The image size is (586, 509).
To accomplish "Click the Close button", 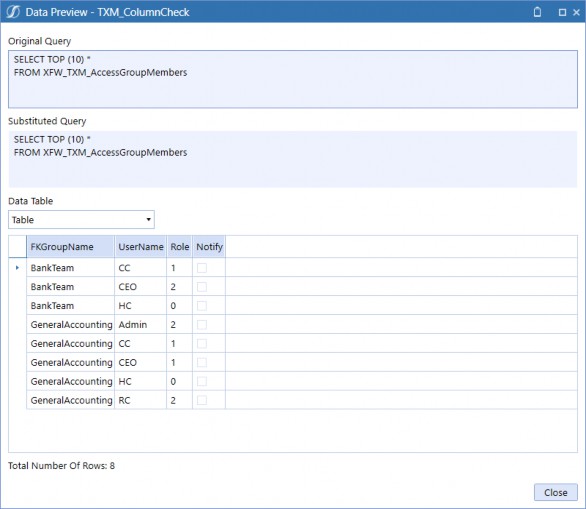I will 555,492.
